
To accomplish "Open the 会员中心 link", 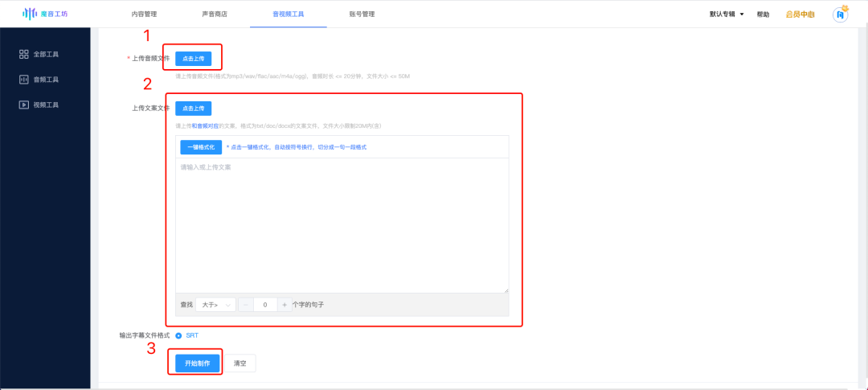I will 800,15.
